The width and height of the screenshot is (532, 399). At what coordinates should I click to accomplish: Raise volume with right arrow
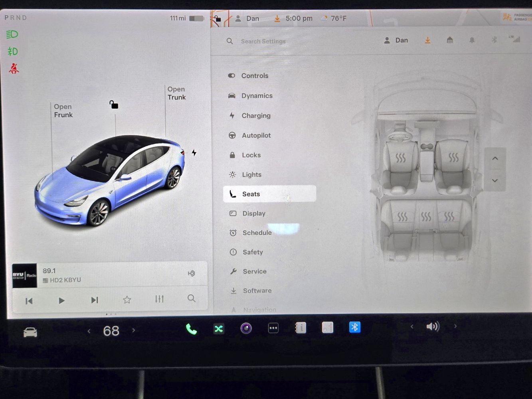[x=455, y=326]
